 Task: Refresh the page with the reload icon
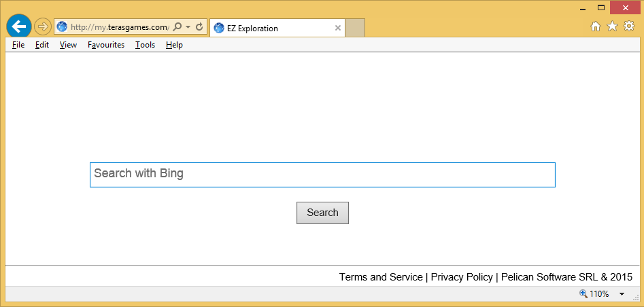click(199, 27)
